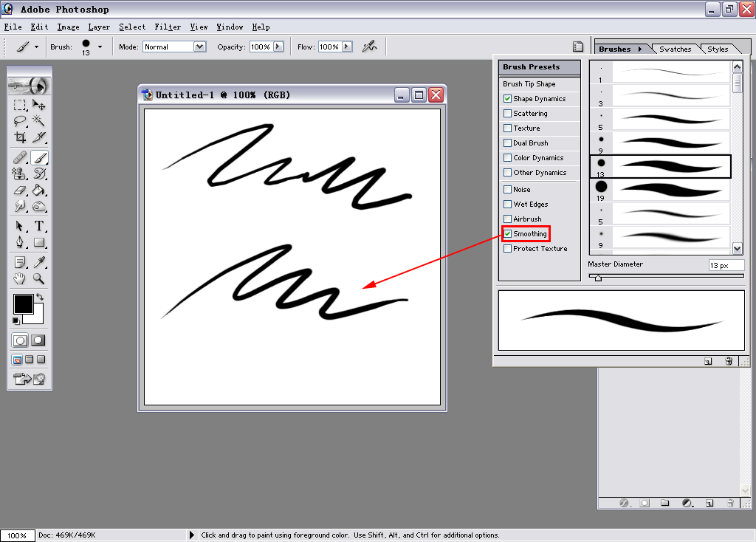Reset to default colors icon

[16, 320]
